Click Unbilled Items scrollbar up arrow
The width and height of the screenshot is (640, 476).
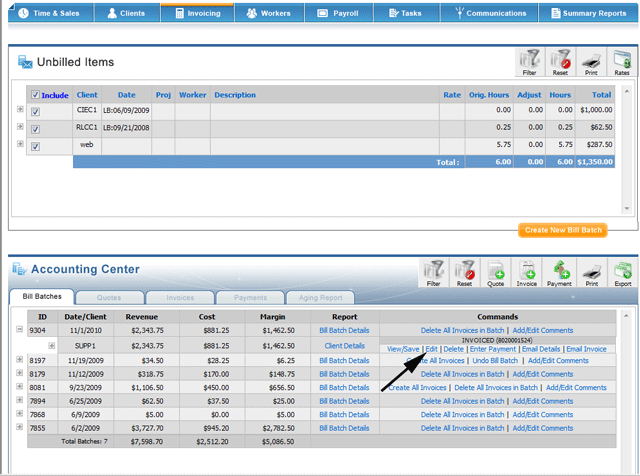click(627, 91)
